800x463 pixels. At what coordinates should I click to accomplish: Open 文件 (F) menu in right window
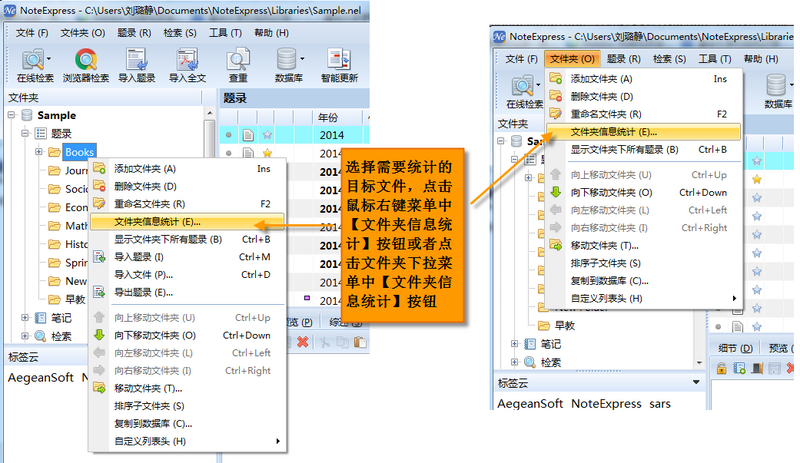tap(521, 59)
